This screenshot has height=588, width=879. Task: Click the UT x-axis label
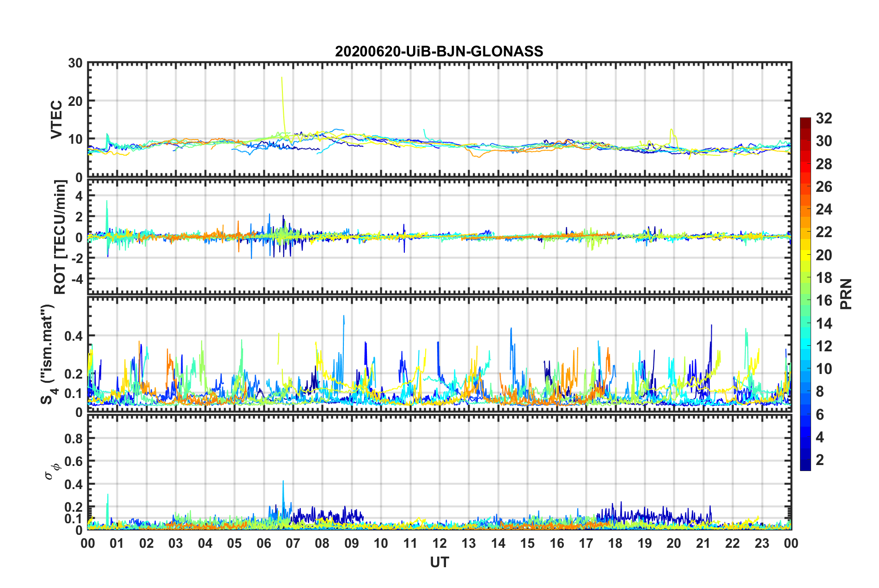(439, 562)
